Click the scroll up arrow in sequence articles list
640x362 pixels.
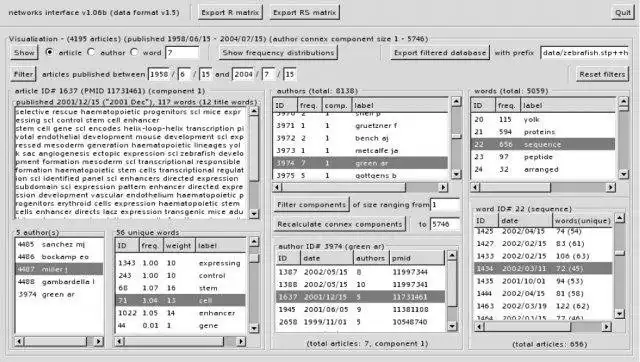[620, 218]
